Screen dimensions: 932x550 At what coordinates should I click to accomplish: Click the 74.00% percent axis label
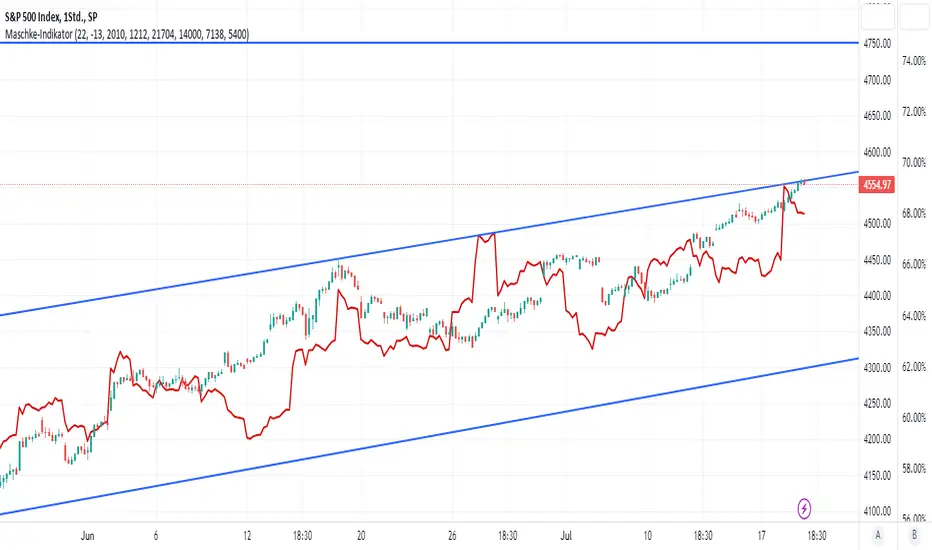tap(914, 61)
